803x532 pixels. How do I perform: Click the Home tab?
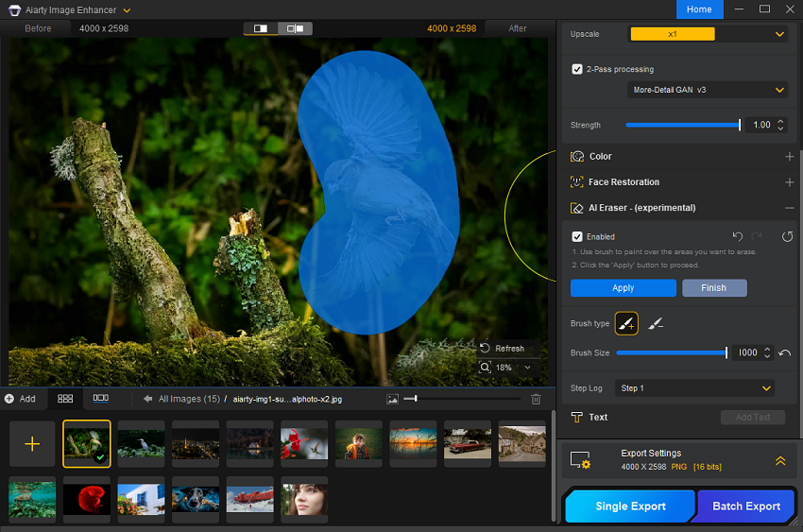pyautogui.click(x=699, y=9)
